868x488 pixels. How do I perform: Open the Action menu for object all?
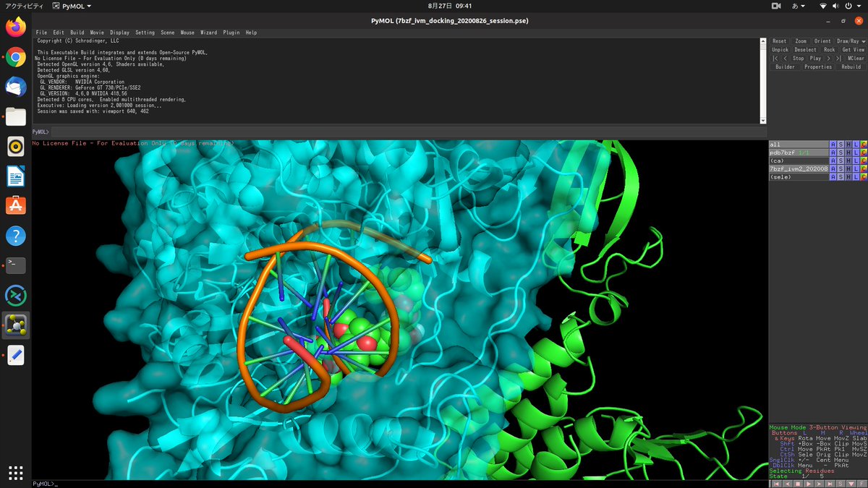(x=833, y=145)
